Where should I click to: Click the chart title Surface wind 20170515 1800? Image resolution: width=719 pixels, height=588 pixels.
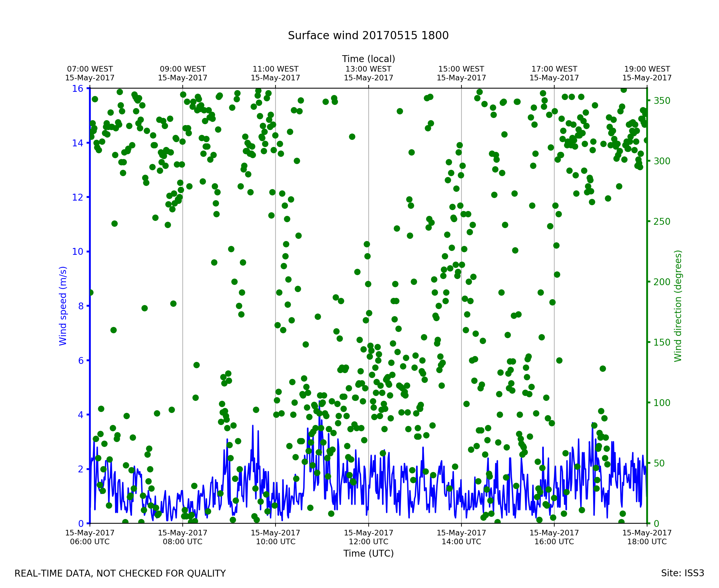coord(368,36)
